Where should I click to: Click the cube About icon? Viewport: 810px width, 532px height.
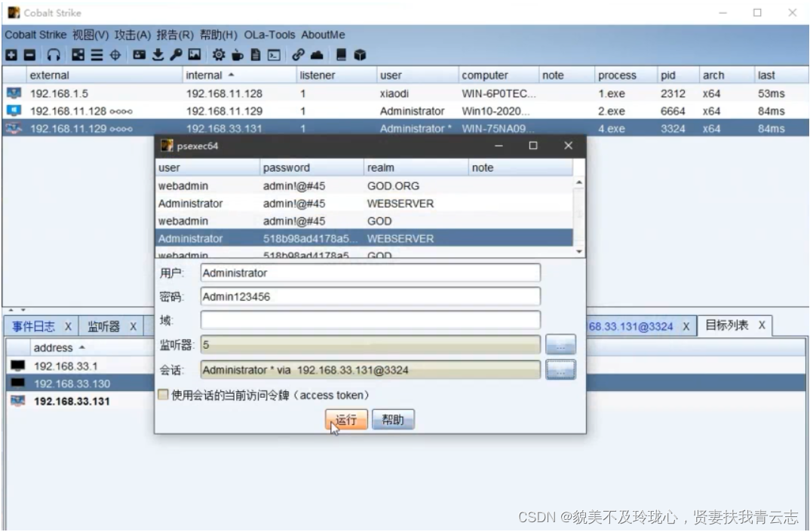[360, 55]
